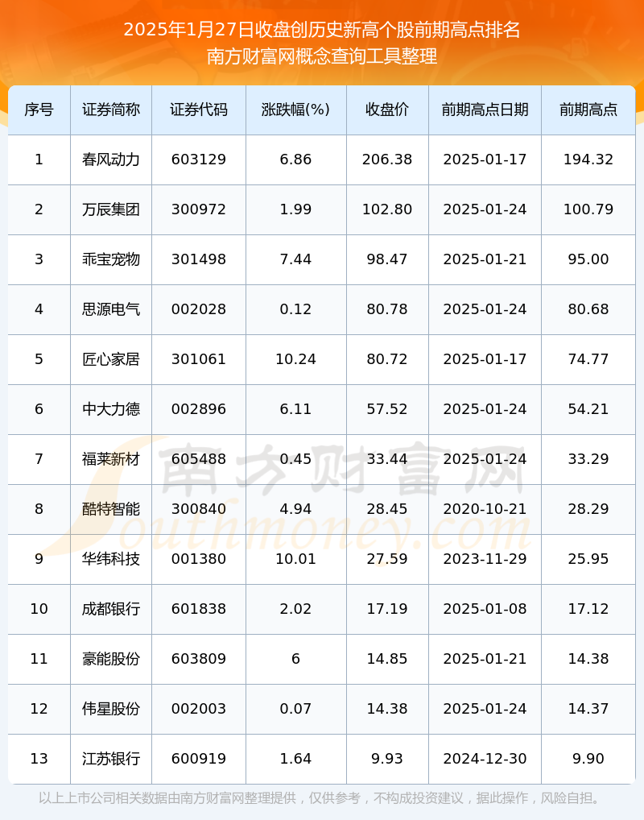Click closing price 98.47
Image resolution: width=644 pixels, height=820 pixels.
pyautogui.click(x=387, y=259)
